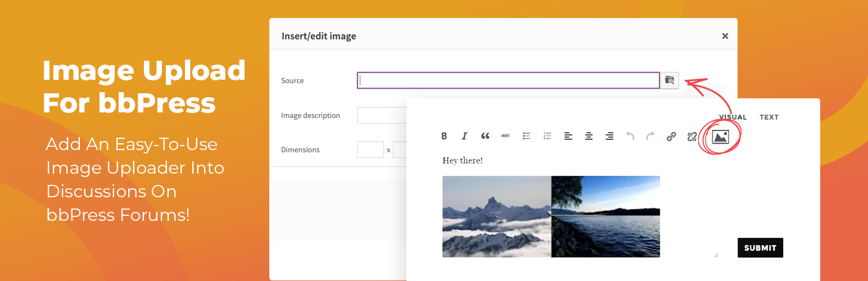The image size is (868, 281).
Task: Create a numbered list
Action: [547, 136]
